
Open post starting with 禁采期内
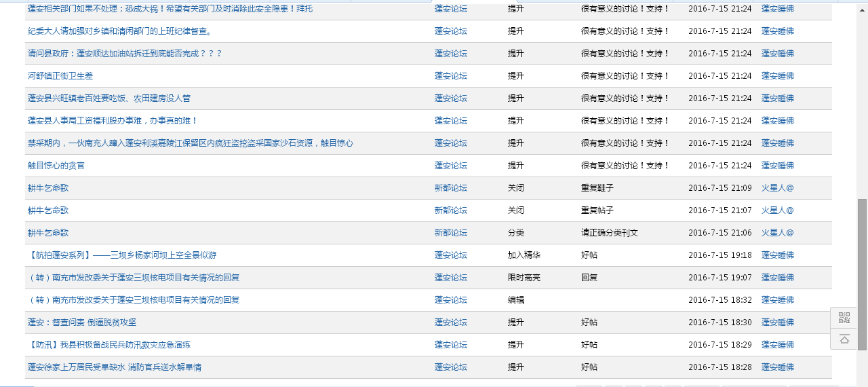(x=190, y=143)
